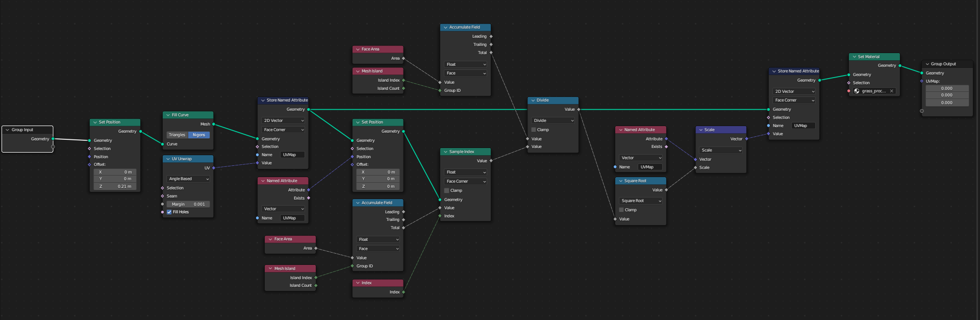Viewport: 980px width, 320px height.
Task: Open the Float dropdown in lower Accumulate Field
Action: (378, 239)
